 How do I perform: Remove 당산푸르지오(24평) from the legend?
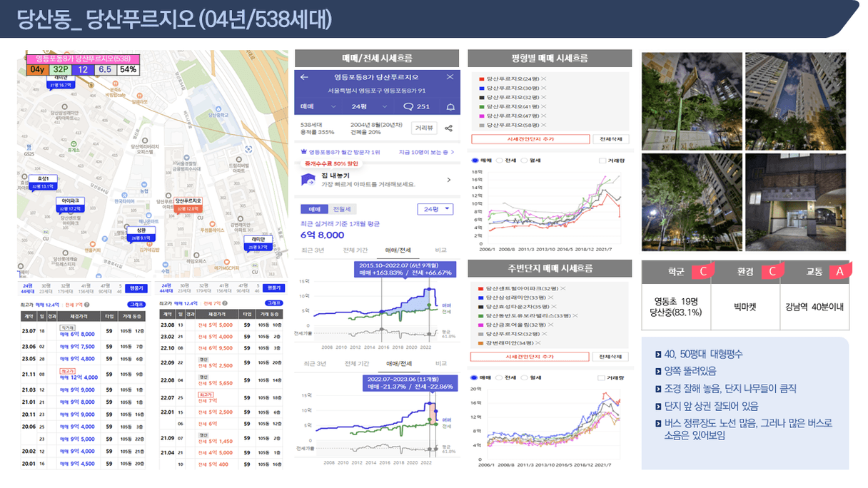545,78
